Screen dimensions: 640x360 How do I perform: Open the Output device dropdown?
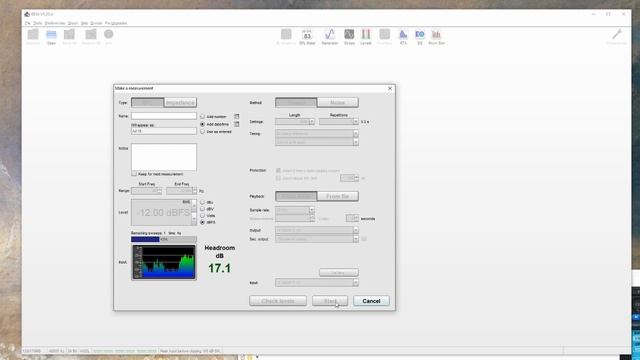tap(317, 230)
